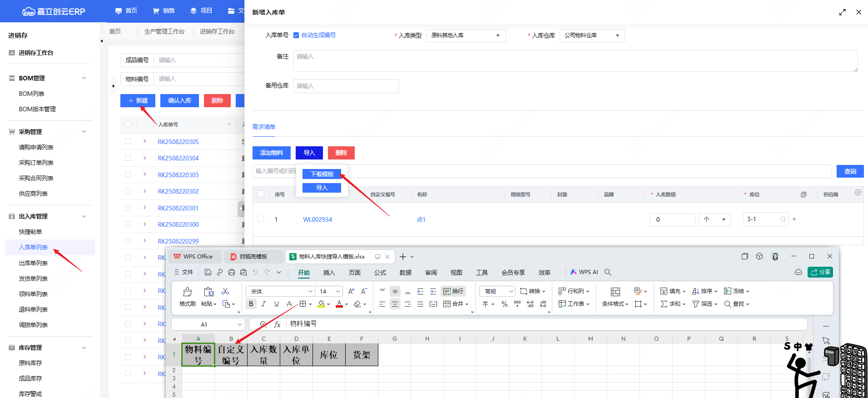Viewport: 868px width, 398px height.
Task: Open the 入库类型 dropdown
Action: click(x=466, y=35)
